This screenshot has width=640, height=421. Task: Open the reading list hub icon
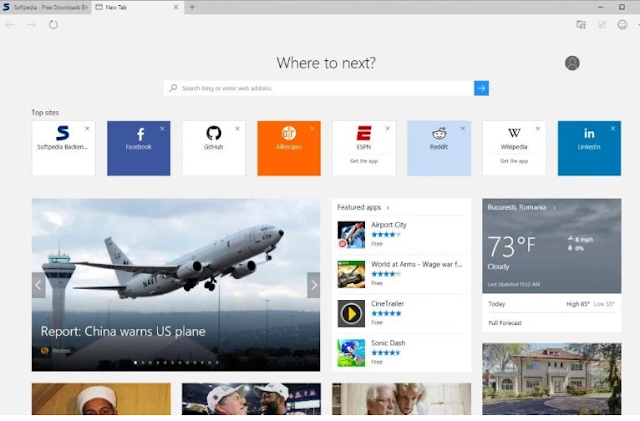(581, 25)
